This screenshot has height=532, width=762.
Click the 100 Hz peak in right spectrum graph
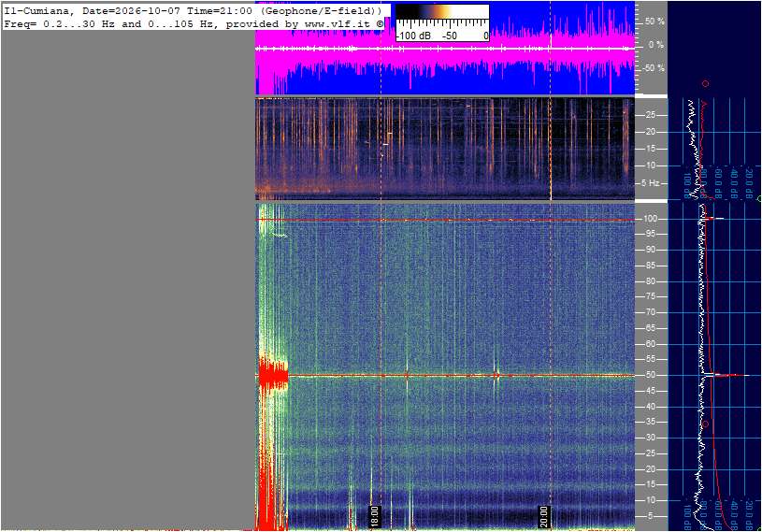click(713, 219)
